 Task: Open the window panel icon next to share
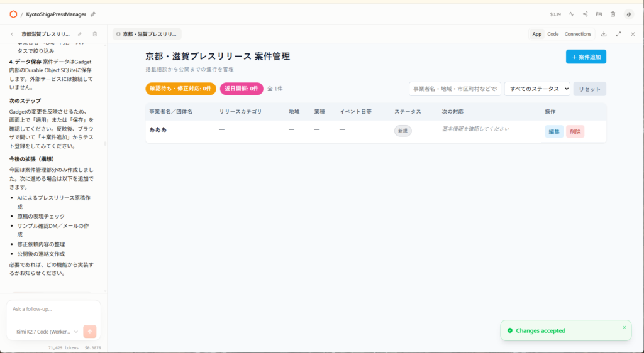pos(599,14)
